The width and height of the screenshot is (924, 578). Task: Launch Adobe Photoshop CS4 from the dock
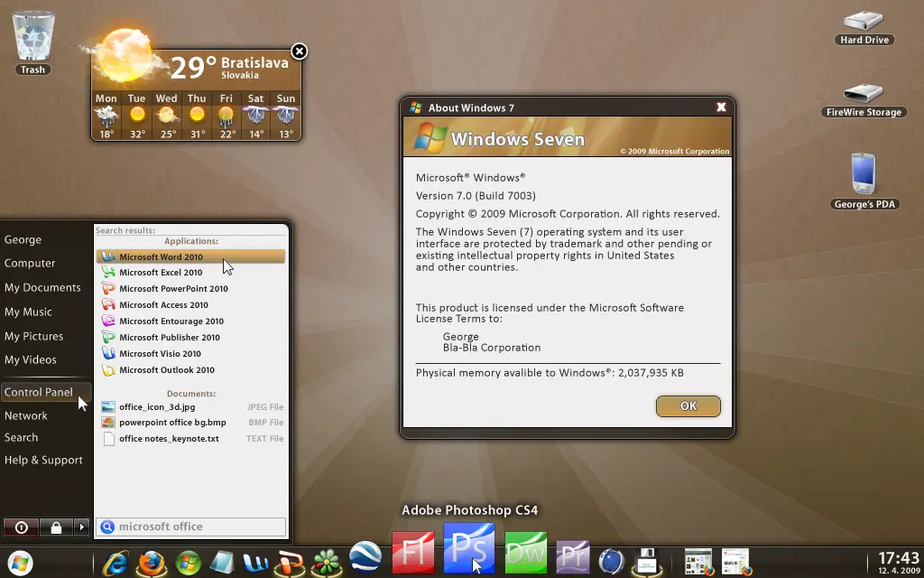[x=469, y=548]
